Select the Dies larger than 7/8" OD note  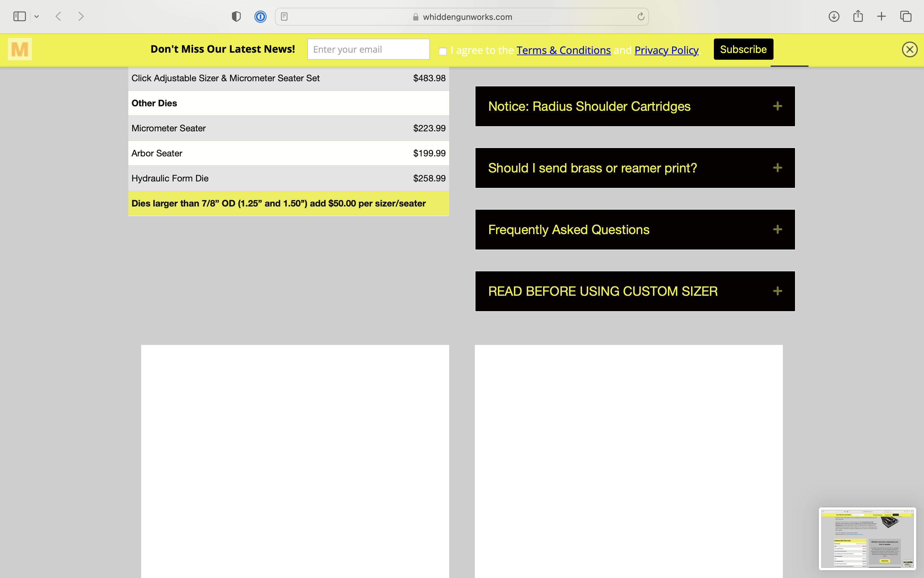pyautogui.click(x=279, y=203)
